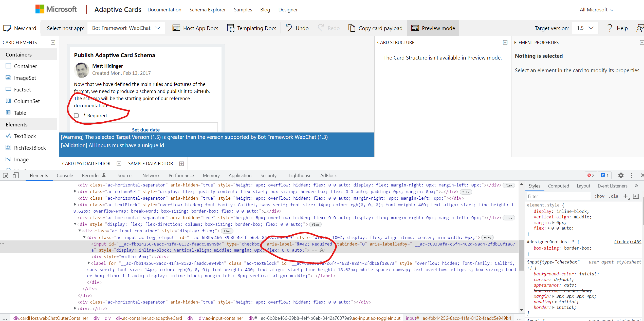The width and height of the screenshot is (644, 321).
Task: Expand the ac-columnSet div node
Action: pos(75,192)
